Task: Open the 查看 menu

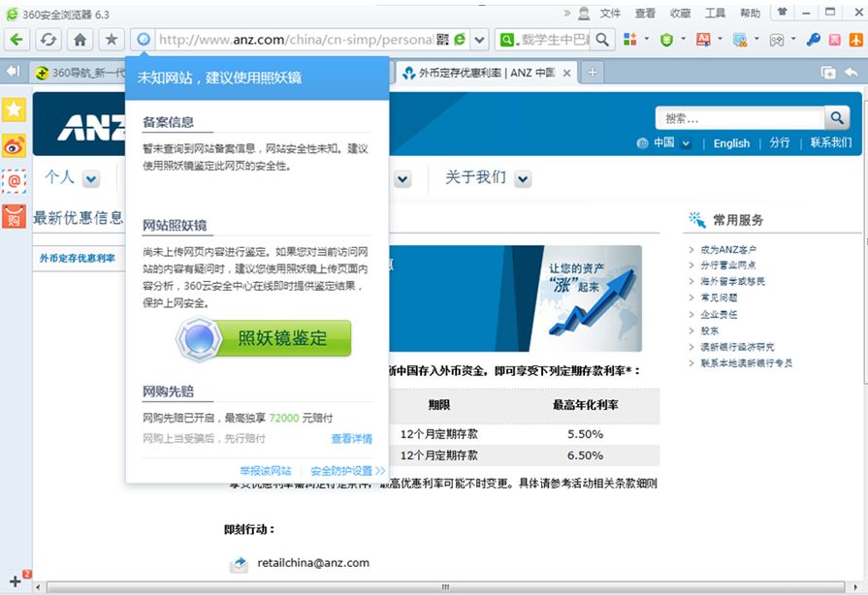Action: pos(645,14)
